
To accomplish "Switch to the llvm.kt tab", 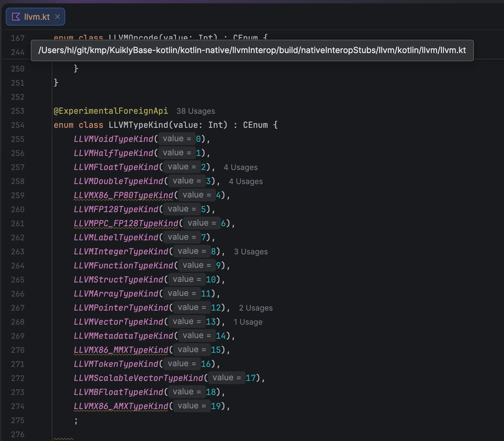I will click(37, 17).
